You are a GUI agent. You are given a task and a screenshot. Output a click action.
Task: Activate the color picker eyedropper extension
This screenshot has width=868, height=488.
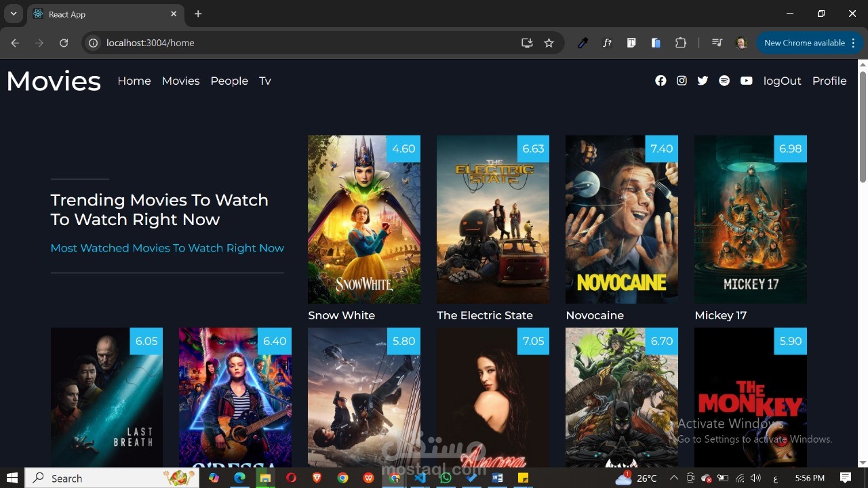583,43
